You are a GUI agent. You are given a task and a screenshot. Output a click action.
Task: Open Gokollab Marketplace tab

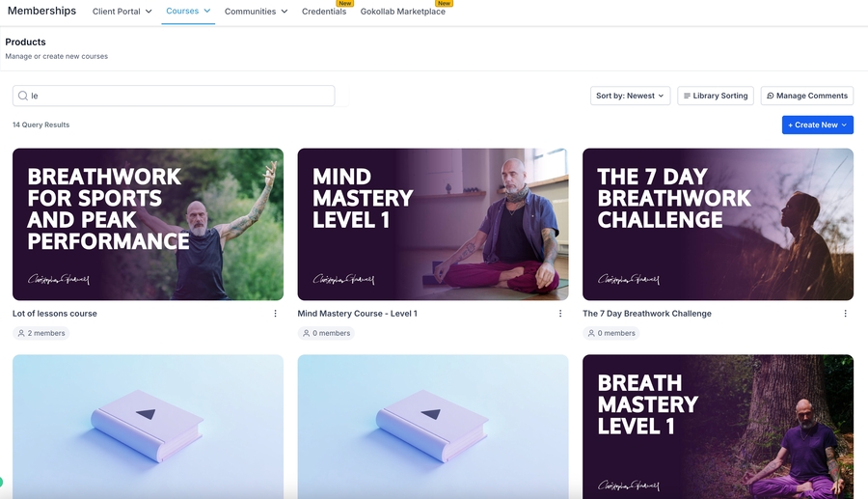pos(402,12)
